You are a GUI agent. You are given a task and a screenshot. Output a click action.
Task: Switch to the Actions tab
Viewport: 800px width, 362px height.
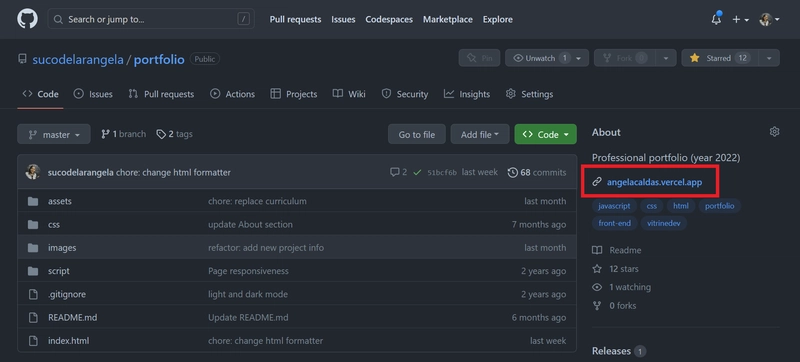pyautogui.click(x=232, y=94)
